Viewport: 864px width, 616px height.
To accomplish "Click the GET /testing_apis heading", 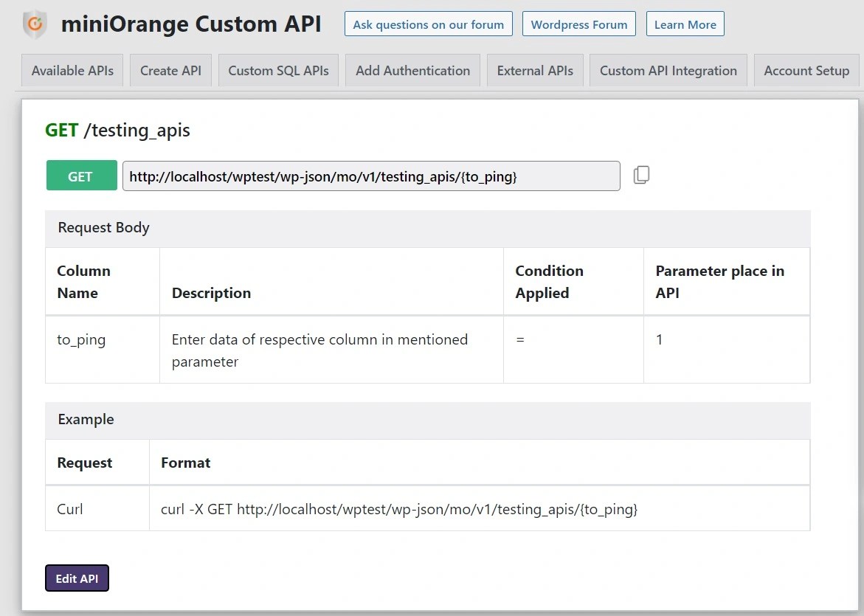I will tap(117, 130).
